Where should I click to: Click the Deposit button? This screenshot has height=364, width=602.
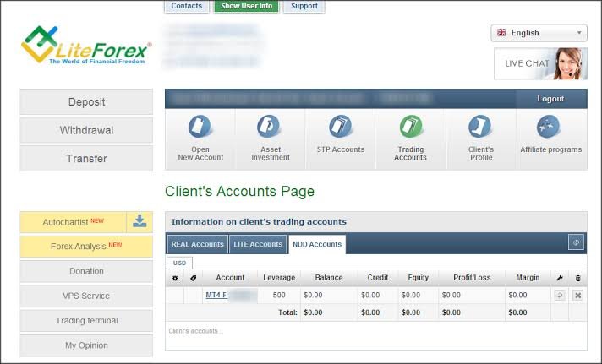pyautogui.click(x=86, y=102)
